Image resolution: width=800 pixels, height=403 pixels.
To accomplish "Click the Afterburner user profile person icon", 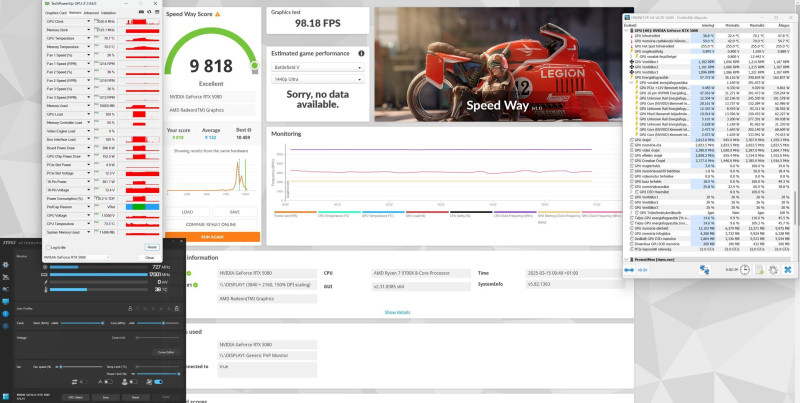I will coord(130,309).
